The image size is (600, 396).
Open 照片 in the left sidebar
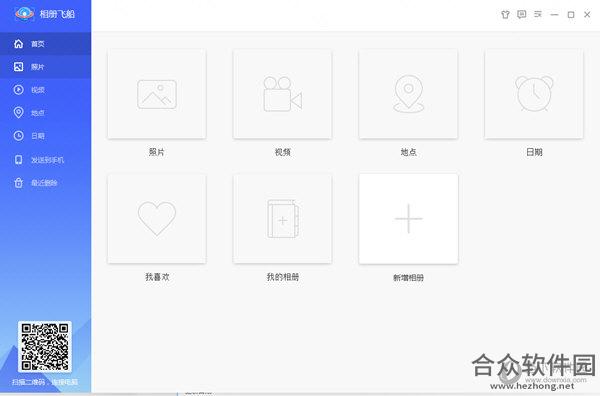click(x=45, y=67)
